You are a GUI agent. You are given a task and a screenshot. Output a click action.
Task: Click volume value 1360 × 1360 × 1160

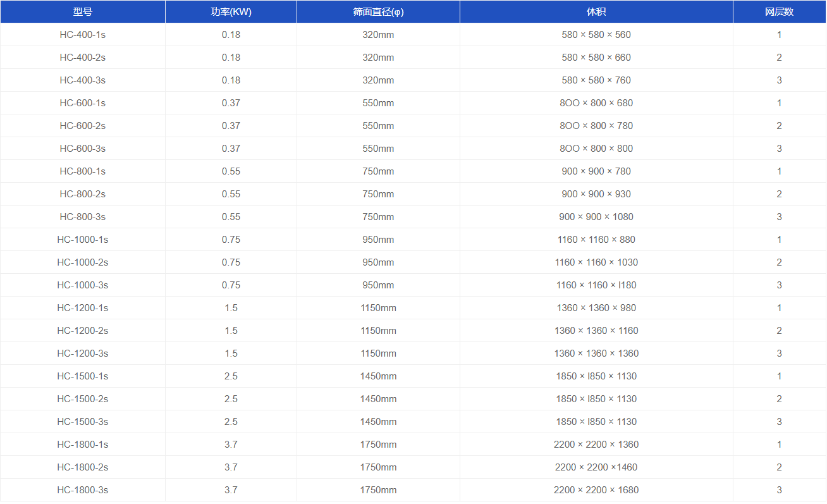(596, 331)
